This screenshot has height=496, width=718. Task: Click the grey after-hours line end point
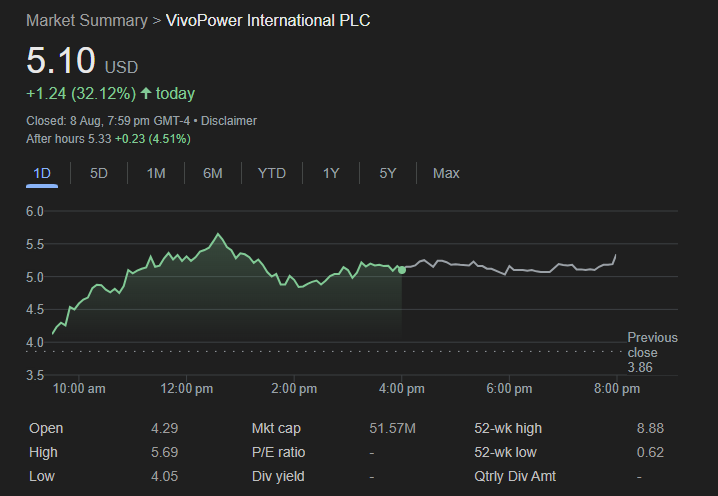click(x=615, y=255)
